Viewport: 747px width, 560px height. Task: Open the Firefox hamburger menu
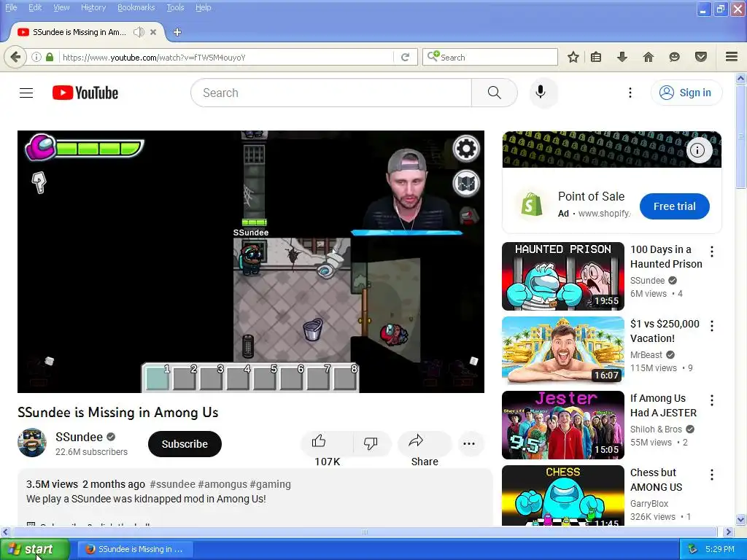pos(732,57)
